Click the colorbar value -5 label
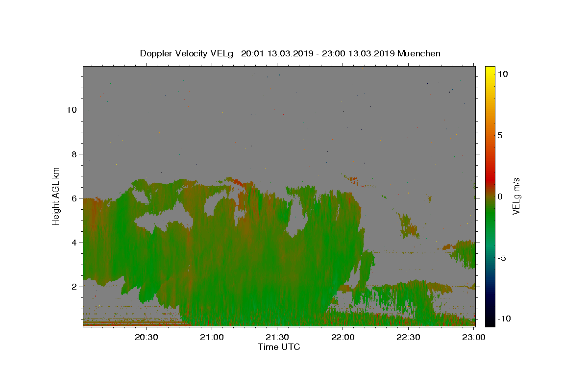Viewport: 588px width, 392px height. pos(502,258)
